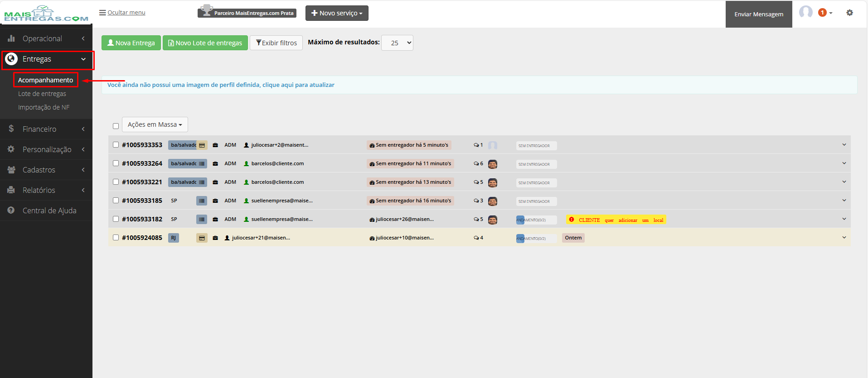Click the avatar on row #1005933182

pyautogui.click(x=493, y=220)
